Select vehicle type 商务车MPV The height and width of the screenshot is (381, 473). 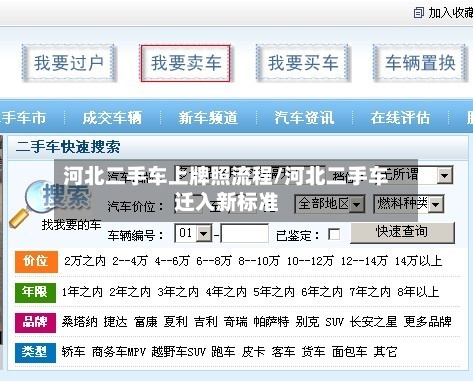click(x=119, y=352)
